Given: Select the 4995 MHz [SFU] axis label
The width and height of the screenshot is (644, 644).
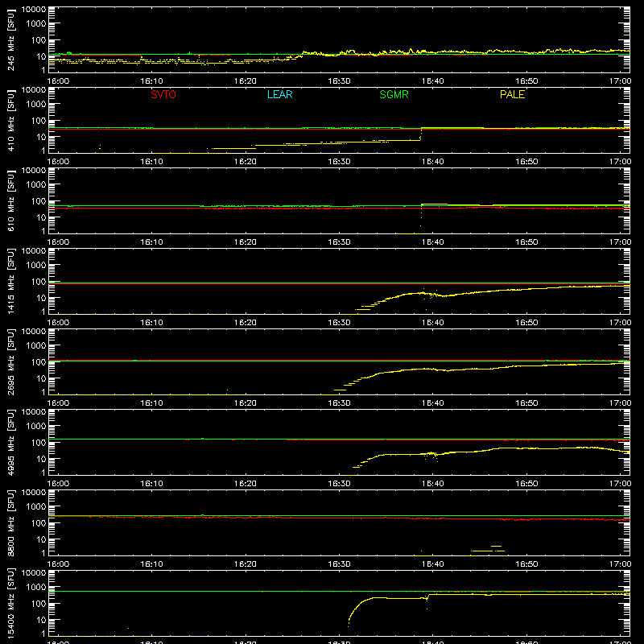Looking at the screenshot, I should (x=11, y=443).
